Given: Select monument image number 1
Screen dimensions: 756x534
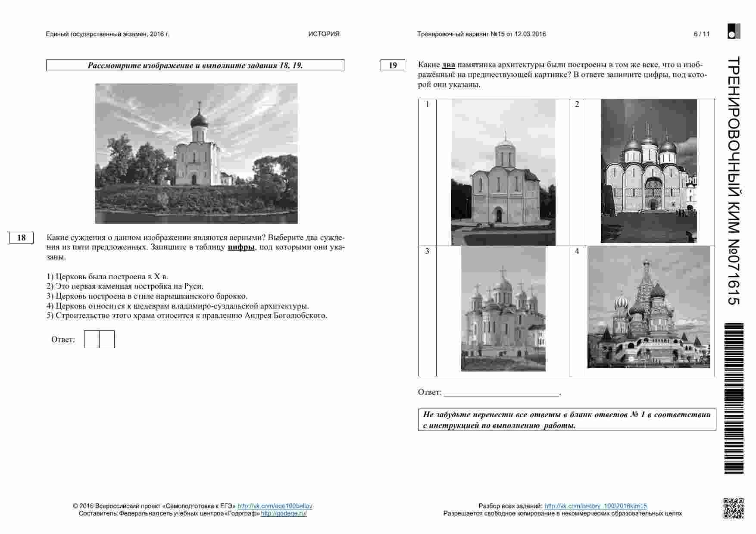Looking at the screenshot, I should point(503,172).
